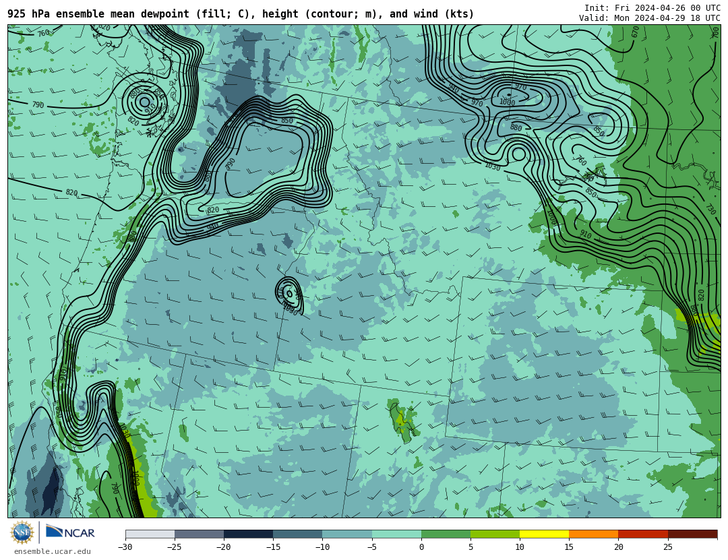Screen dimensions: 728x560
Task: Pick the yellow 10 to 15 swatch
Action: coord(544,534)
